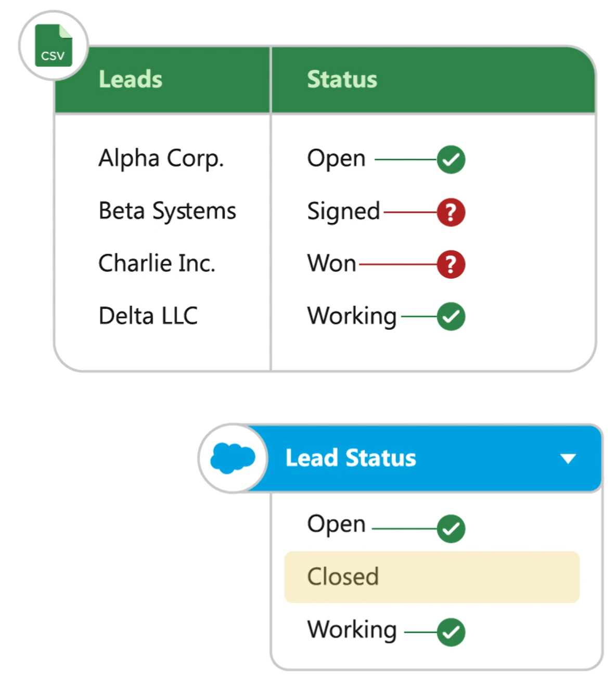Click the Salesforce cloud logo icon
Image resolution: width=616 pixels, height=680 pixels.
(x=233, y=458)
